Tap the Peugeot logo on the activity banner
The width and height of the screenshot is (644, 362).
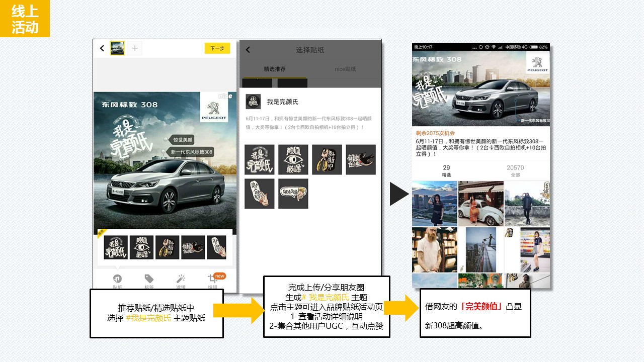(x=538, y=62)
